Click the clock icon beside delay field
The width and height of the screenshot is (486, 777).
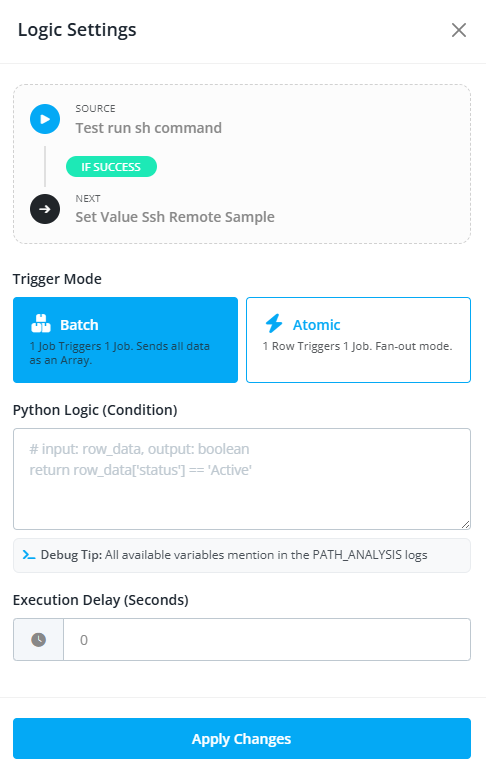point(39,640)
